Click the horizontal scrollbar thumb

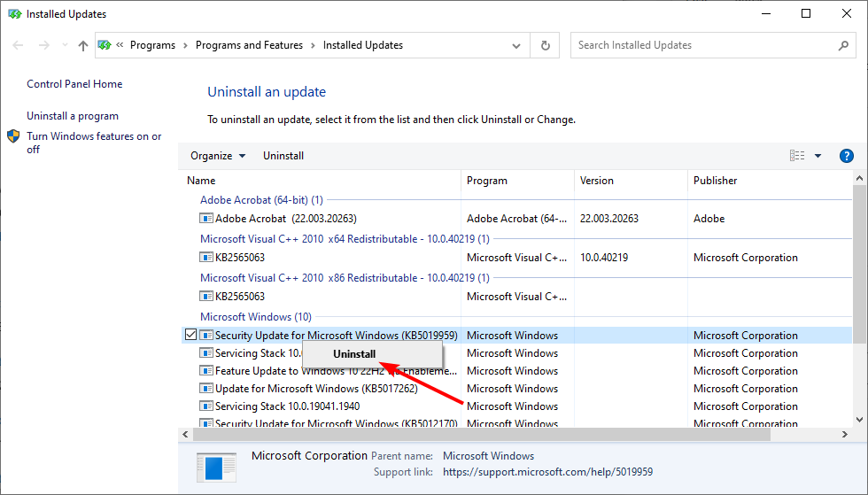point(481,435)
